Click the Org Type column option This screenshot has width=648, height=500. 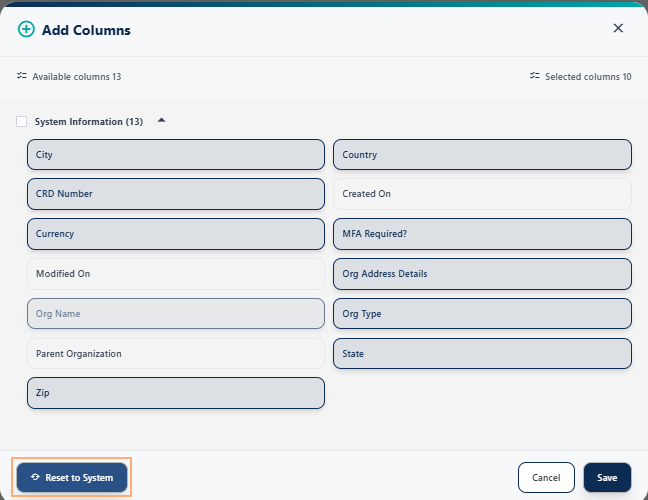[482, 314]
